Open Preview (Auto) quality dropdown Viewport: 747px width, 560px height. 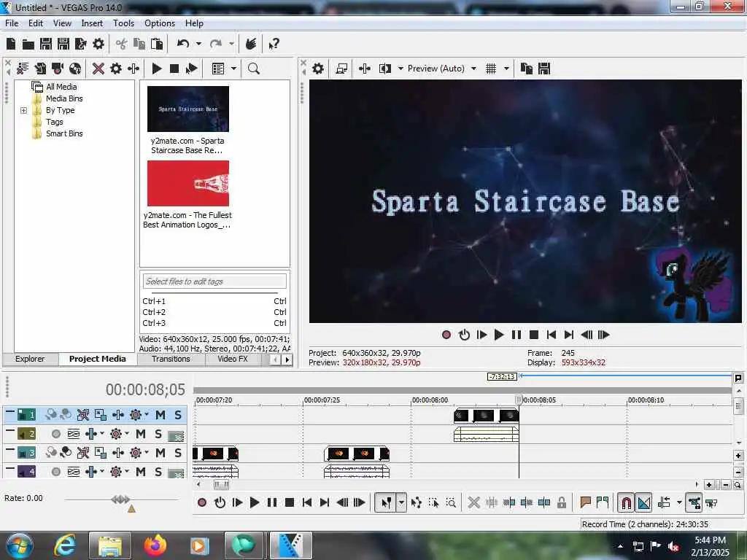(x=473, y=69)
